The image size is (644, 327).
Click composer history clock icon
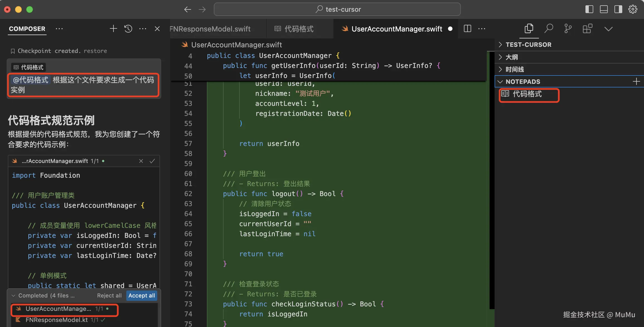[x=128, y=29]
